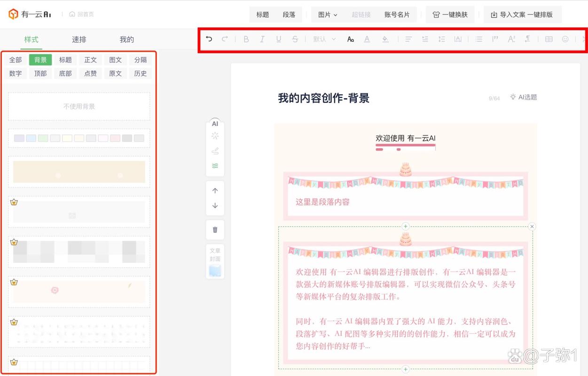Click the 一键换肤 button
Screen dimensions: 588x376
click(450, 14)
